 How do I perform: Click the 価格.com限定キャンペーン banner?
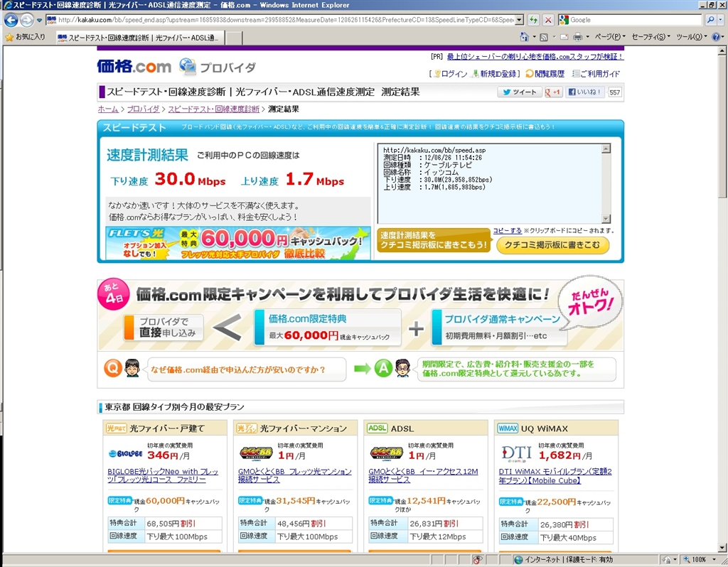point(360,313)
